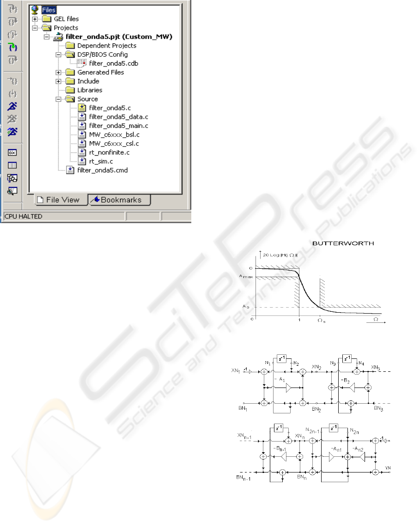The image size is (420, 527).
Task: Click the Quick Watch magnifier icon
Action: pyautogui.click(x=12, y=190)
